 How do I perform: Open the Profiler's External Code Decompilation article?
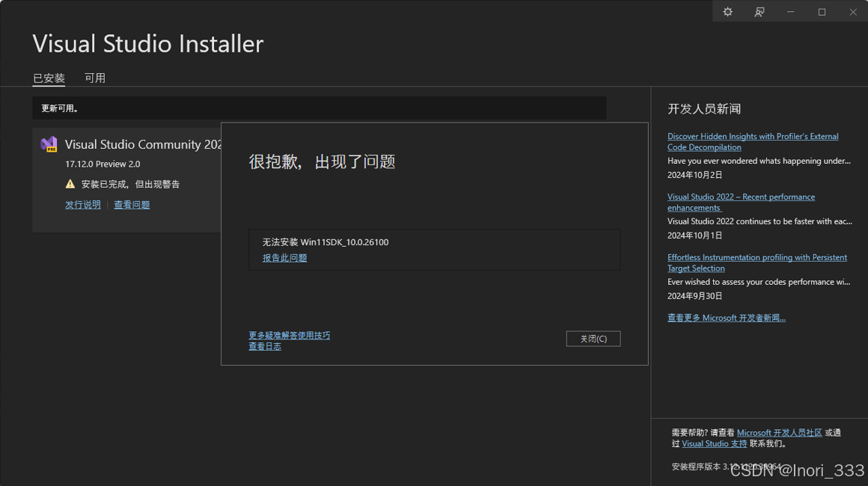point(753,141)
